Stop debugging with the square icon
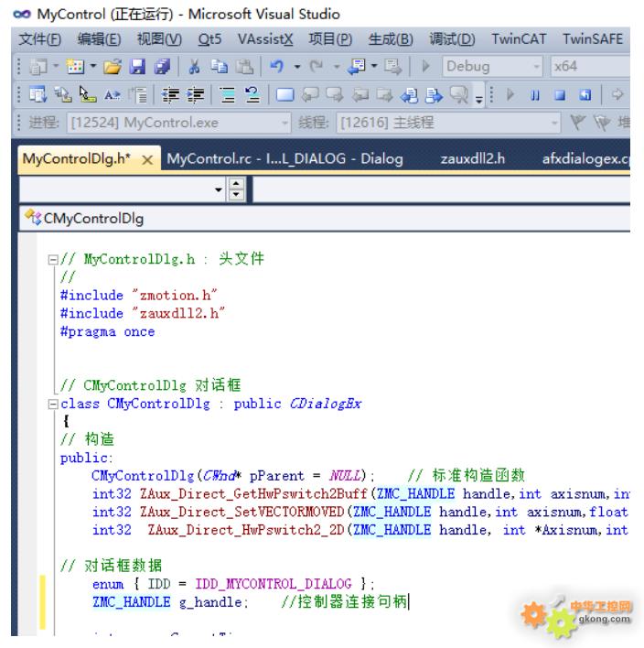The width and height of the screenshot is (644, 648). click(560, 95)
